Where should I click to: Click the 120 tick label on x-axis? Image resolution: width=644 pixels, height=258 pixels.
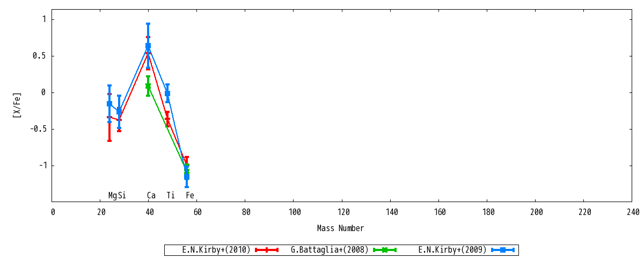point(342,212)
